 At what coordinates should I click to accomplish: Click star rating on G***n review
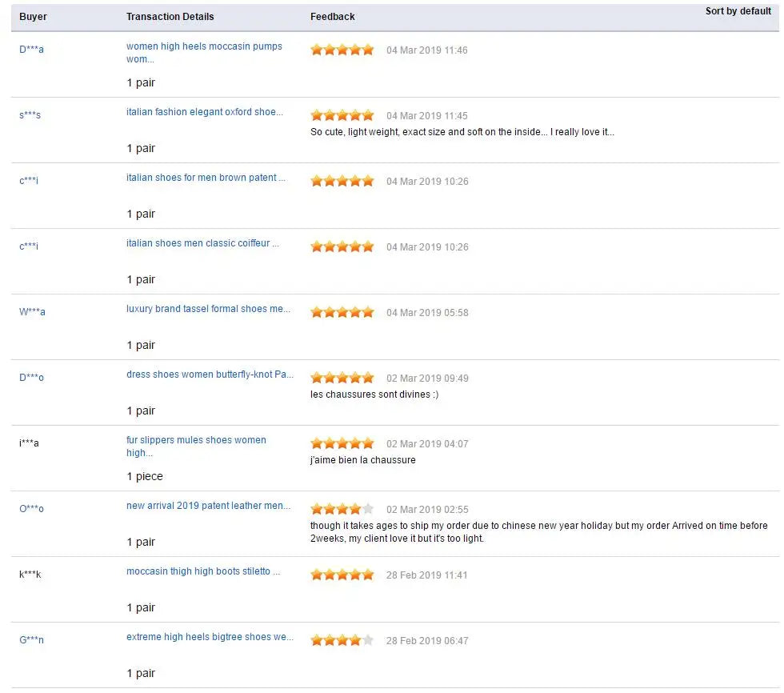pos(342,640)
